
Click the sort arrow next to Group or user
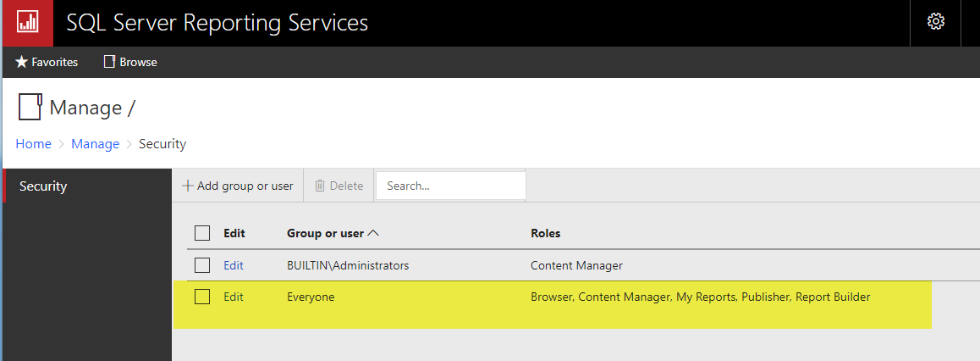373,233
